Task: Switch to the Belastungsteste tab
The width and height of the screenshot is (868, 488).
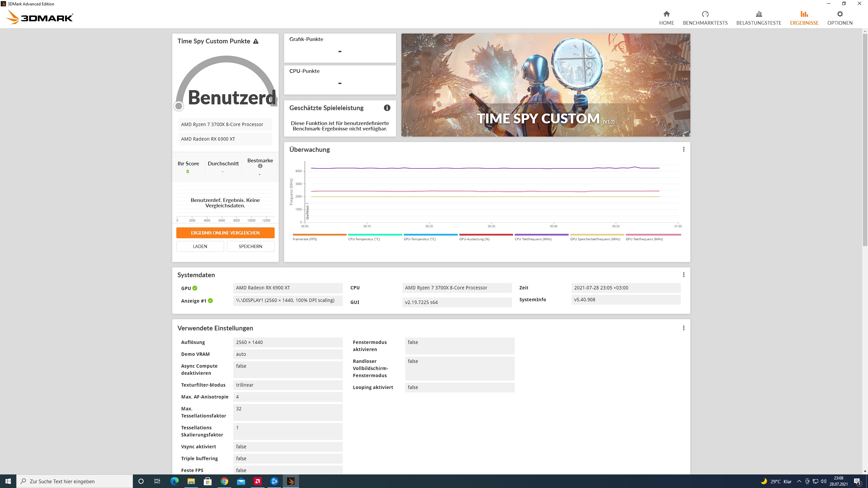Action: pyautogui.click(x=758, y=18)
